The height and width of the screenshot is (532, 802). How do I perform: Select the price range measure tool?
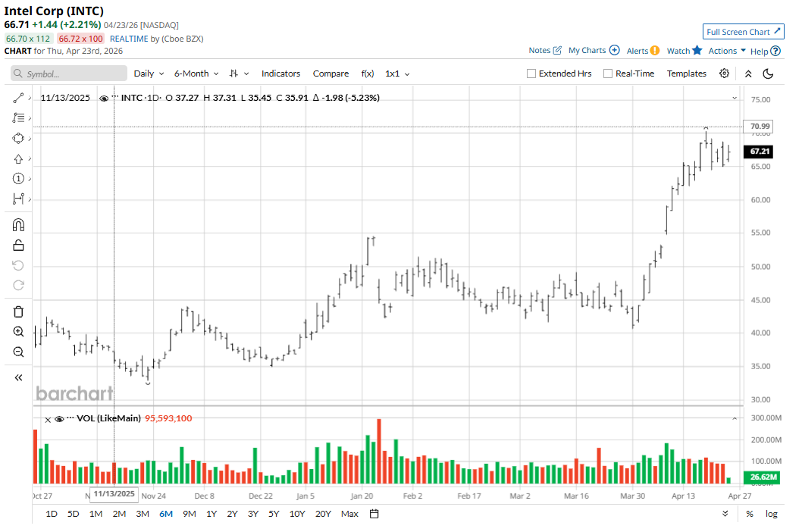(x=18, y=199)
